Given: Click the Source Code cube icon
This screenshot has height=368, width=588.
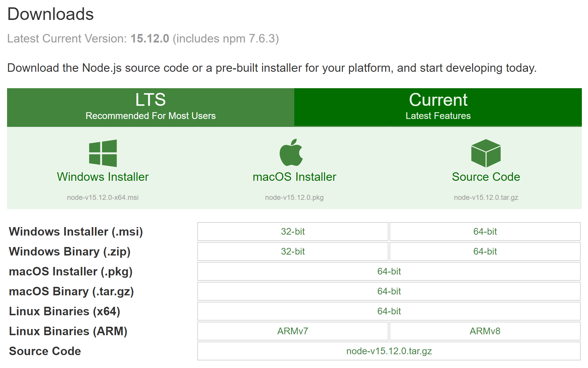Looking at the screenshot, I should coord(486,153).
